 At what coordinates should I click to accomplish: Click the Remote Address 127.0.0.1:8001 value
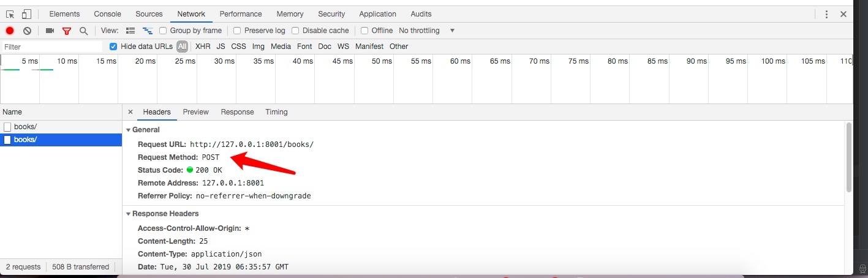coord(233,183)
